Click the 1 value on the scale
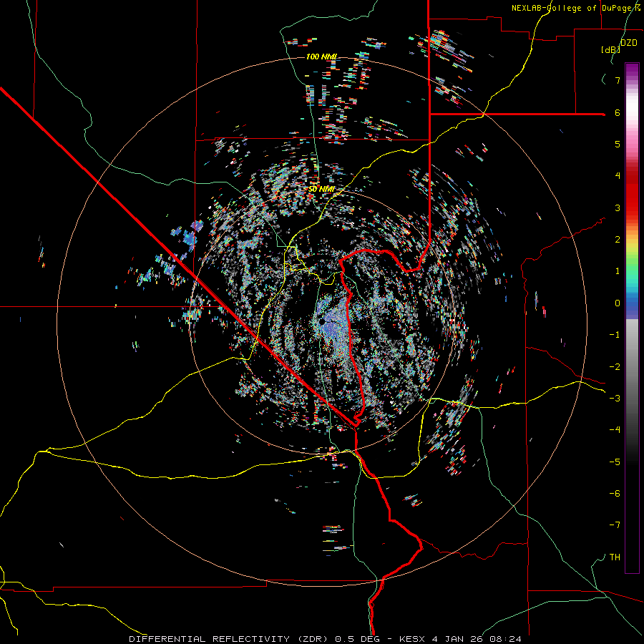Screen dimensions: 644x644 (618, 271)
